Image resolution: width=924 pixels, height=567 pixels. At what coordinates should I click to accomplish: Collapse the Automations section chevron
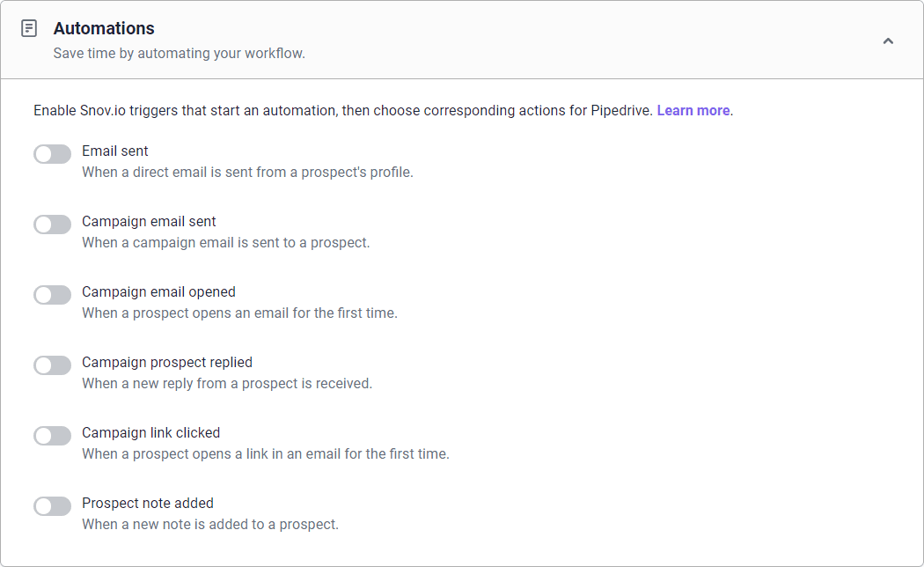[888, 40]
